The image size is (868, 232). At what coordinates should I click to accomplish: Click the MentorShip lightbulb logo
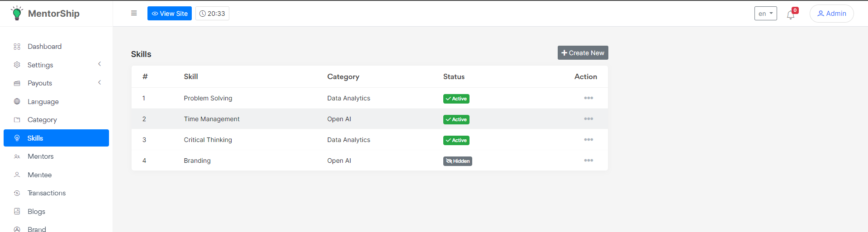coord(17,13)
